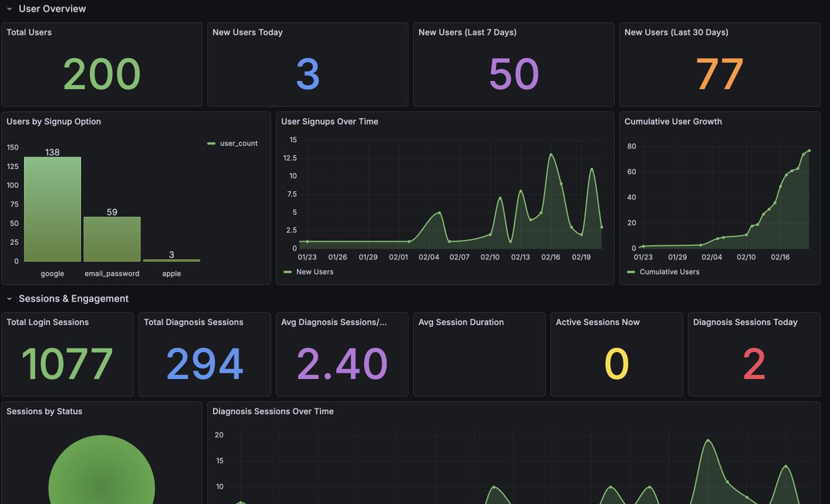Click the 59 bar value label

coord(112,212)
